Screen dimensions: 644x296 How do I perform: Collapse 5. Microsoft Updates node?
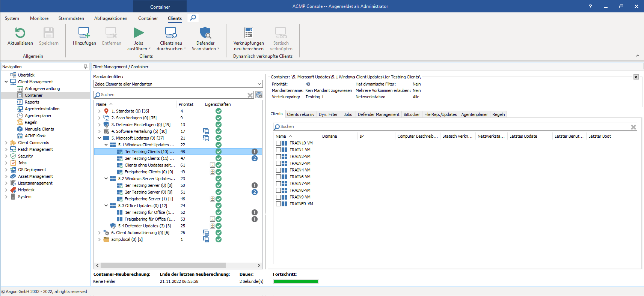[99, 138]
